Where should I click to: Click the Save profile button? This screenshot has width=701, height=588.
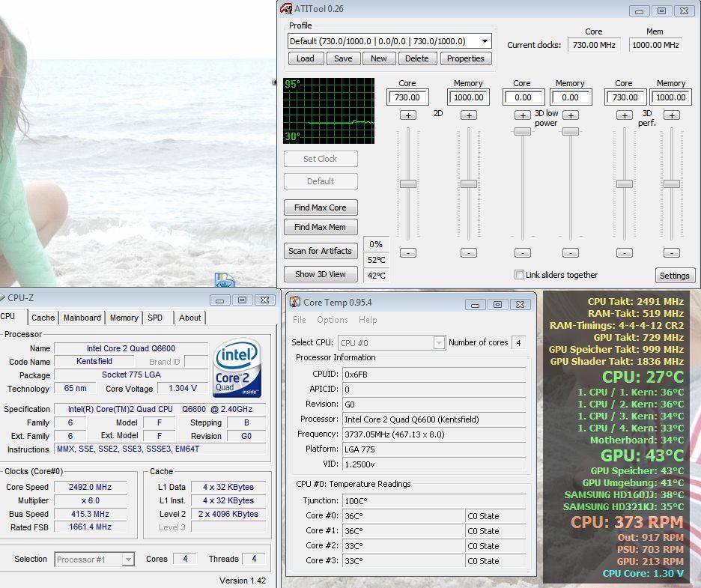coord(343,58)
